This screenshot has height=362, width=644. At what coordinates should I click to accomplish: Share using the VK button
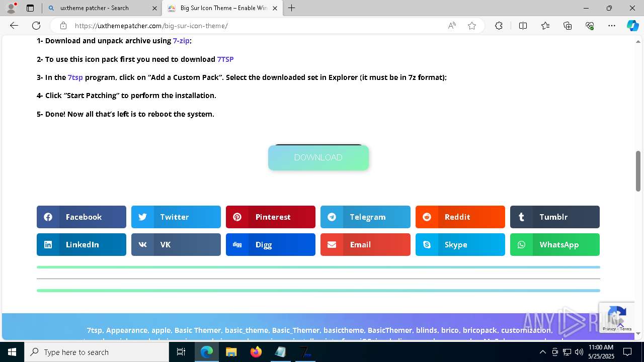[176, 245]
